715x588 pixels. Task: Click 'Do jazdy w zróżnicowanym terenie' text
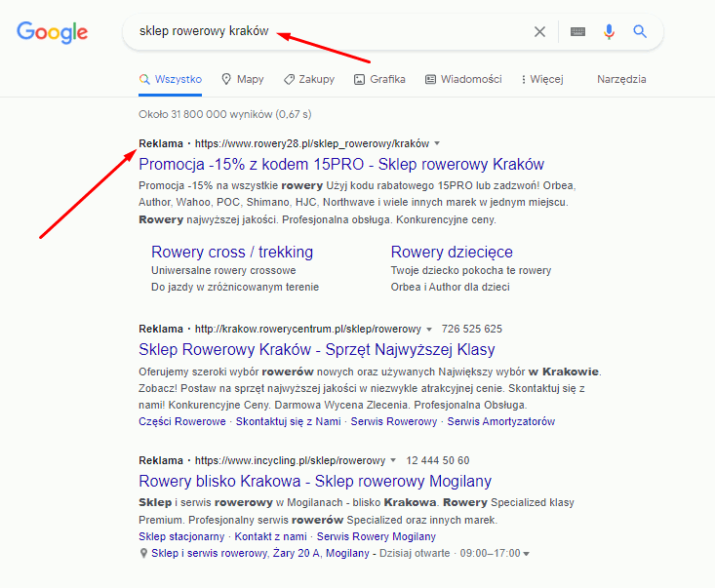pyautogui.click(x=235, y=287)
